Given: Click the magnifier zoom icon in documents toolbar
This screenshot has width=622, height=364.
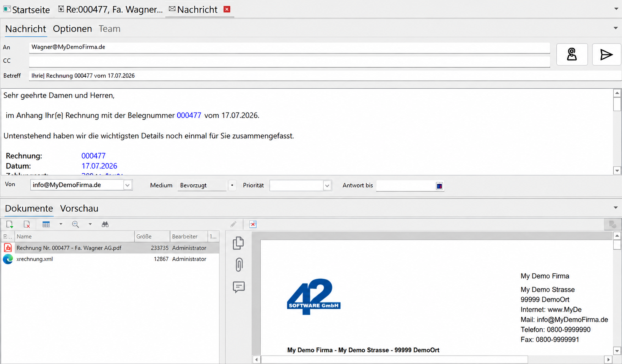Looking at the screenshot, I should coord(76,224).
